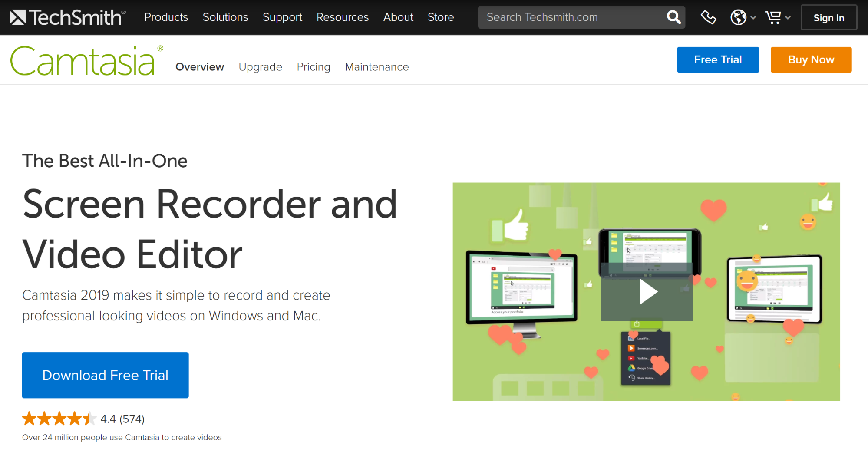This screenshot has width=868, height=452.
Task: Open the Maintenance tab
Action: [x=377, y=67]
